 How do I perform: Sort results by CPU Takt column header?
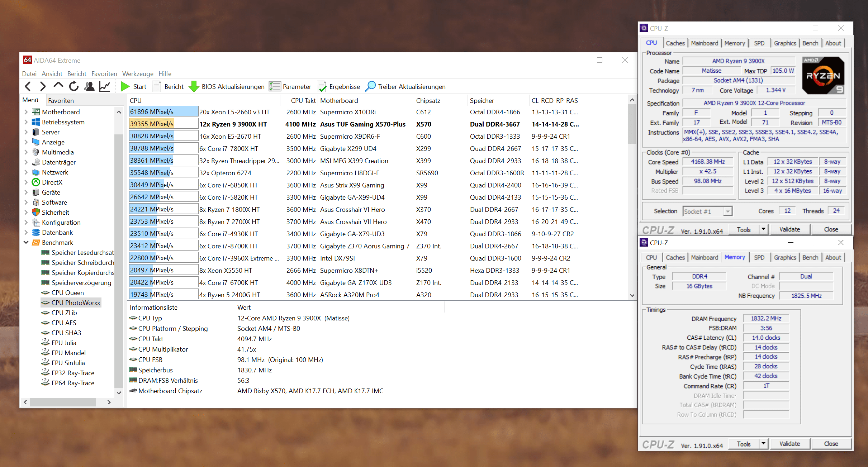pos(299,100)
